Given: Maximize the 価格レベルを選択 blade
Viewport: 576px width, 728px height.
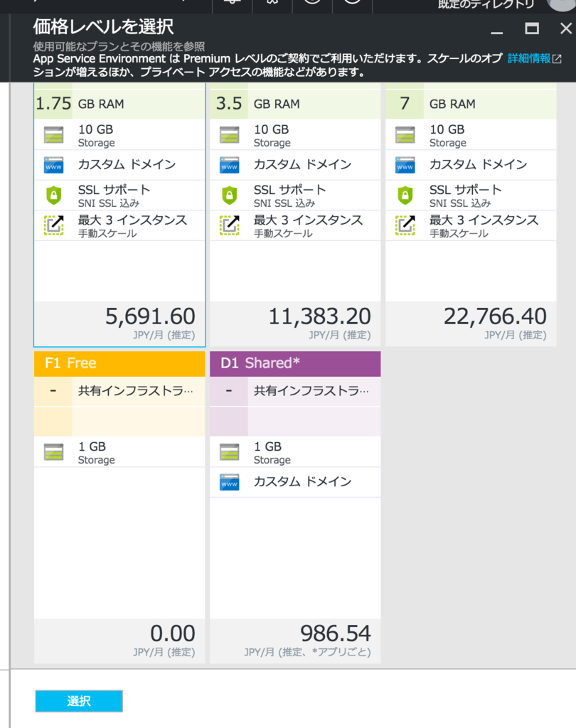Looking at the screenshot, I should (x=532, y=28).
